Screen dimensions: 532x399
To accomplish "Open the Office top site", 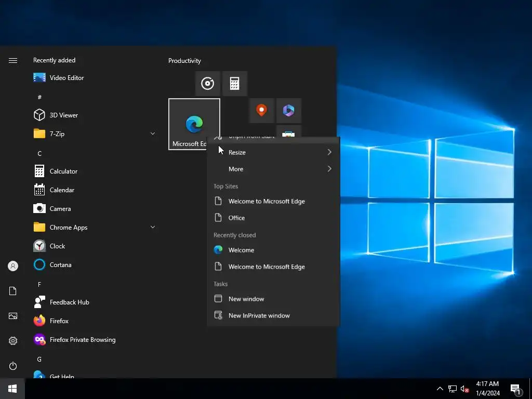I will 273,218.
